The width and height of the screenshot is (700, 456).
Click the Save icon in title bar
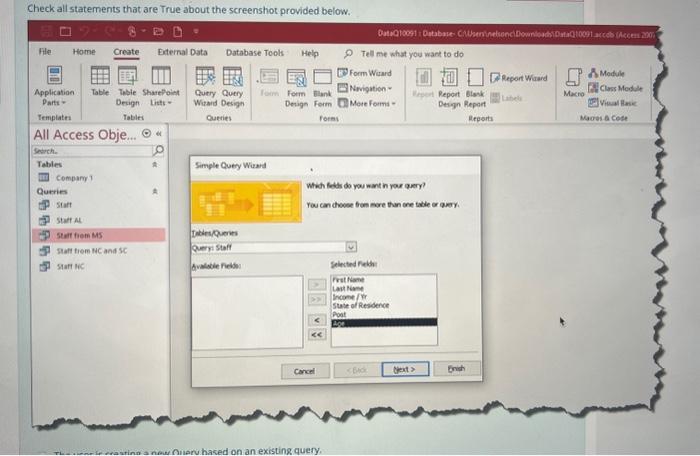point(46,31)
